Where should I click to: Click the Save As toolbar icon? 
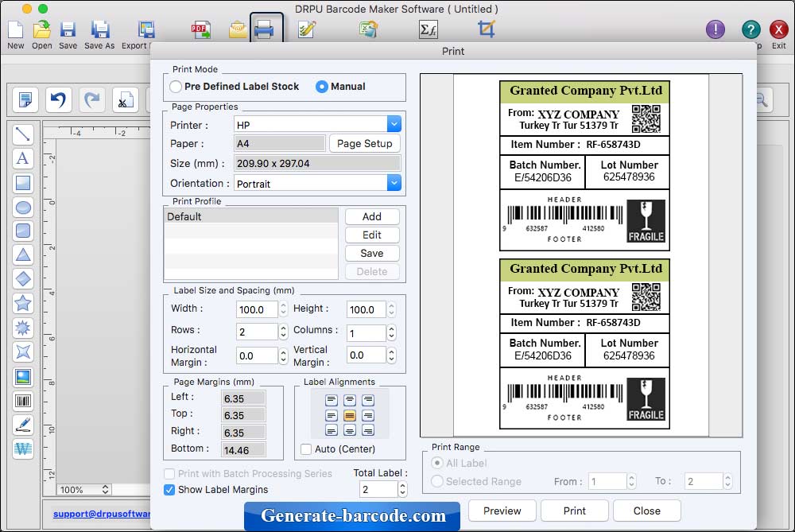click(100, 30)
